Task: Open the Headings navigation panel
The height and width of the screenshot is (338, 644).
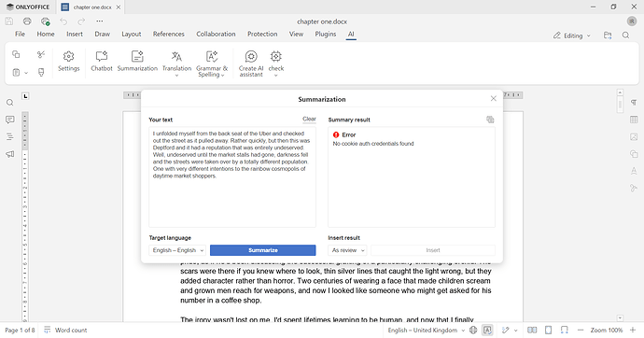Action: pos(10,136)
